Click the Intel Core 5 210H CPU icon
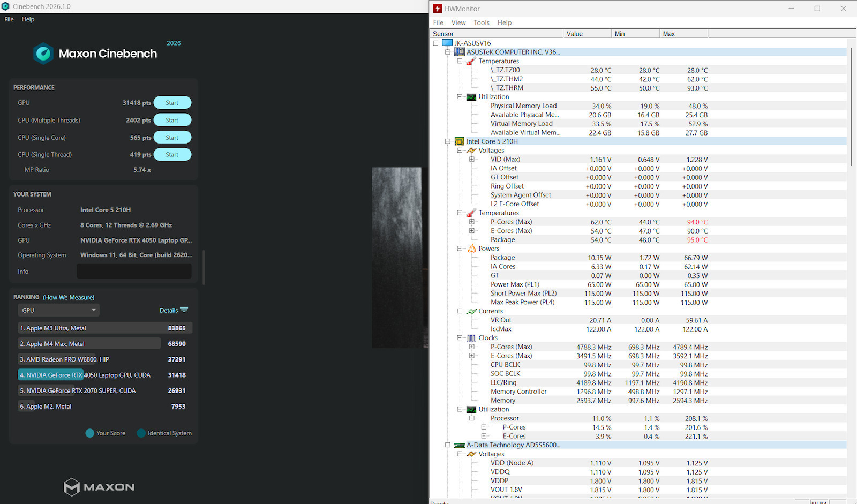Viewport: 857px width, 504px height. pos(460,141)
